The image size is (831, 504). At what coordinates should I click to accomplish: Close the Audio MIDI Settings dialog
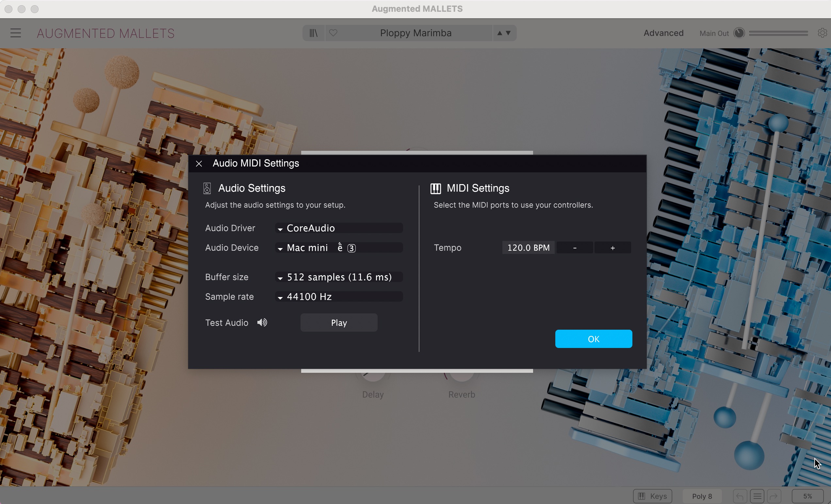[x=199, y=164]
